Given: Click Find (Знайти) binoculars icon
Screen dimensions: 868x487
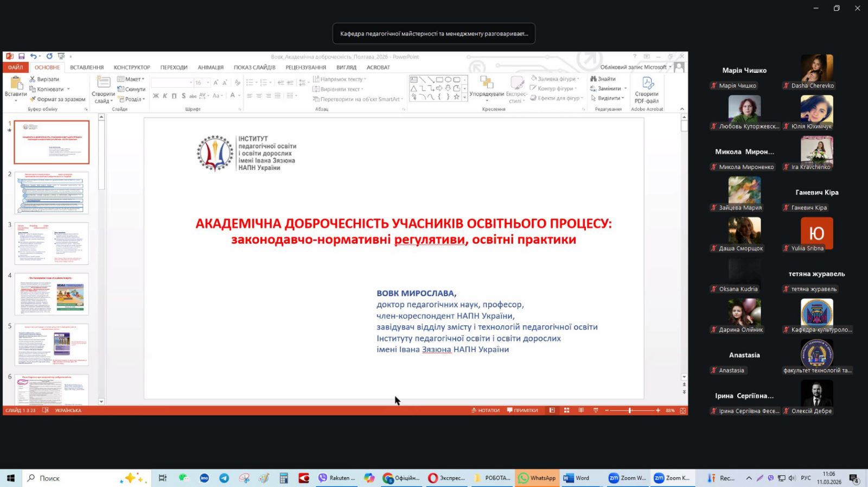Looking at the screenshot, I should coord(594,79).
